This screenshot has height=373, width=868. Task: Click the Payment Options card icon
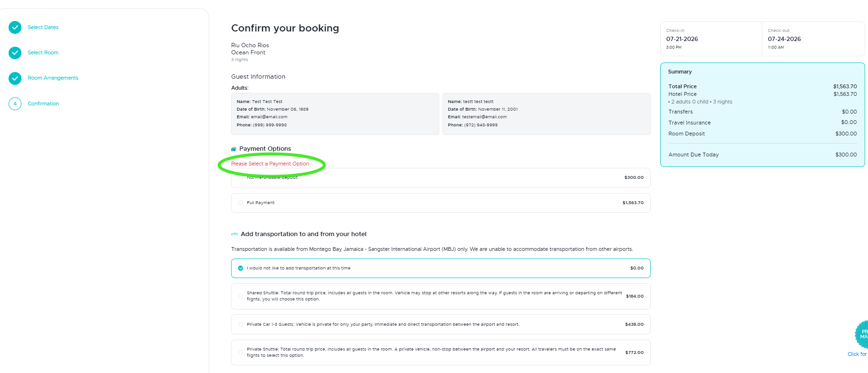point(233,149)
